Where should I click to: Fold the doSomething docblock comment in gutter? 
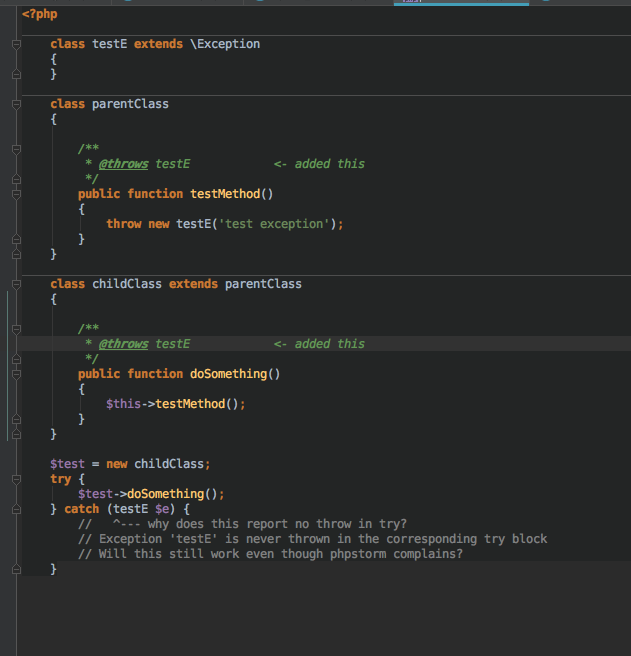coord(16,329)
